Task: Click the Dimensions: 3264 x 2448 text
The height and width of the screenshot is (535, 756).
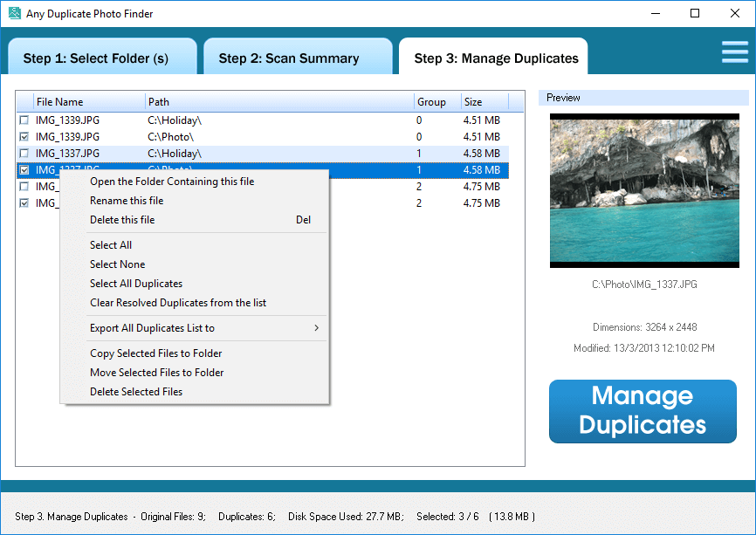Action: pos(644,327)
